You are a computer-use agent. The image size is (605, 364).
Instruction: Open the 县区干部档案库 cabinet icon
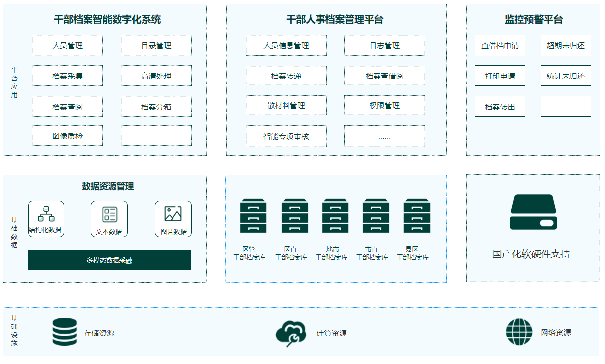pyautogui.click(x=417, y=216)
